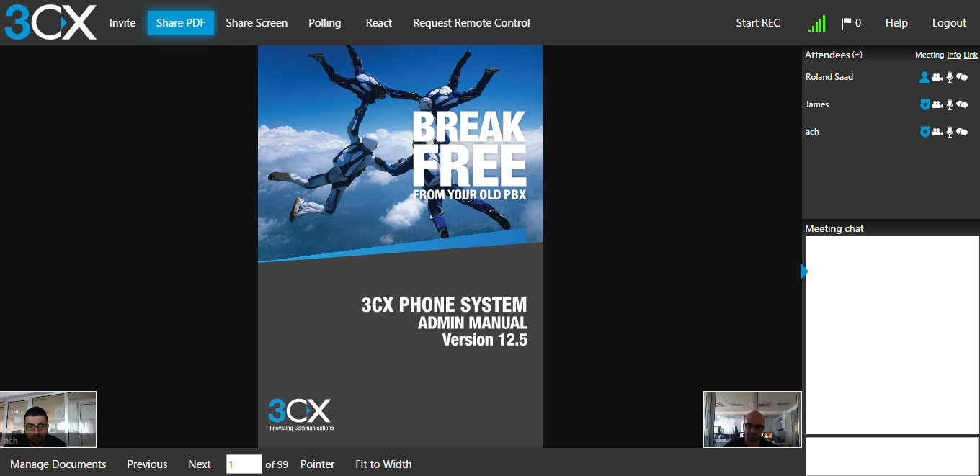Toggle ach's microphone icon

pyautogui.click(x=950, y=132)
